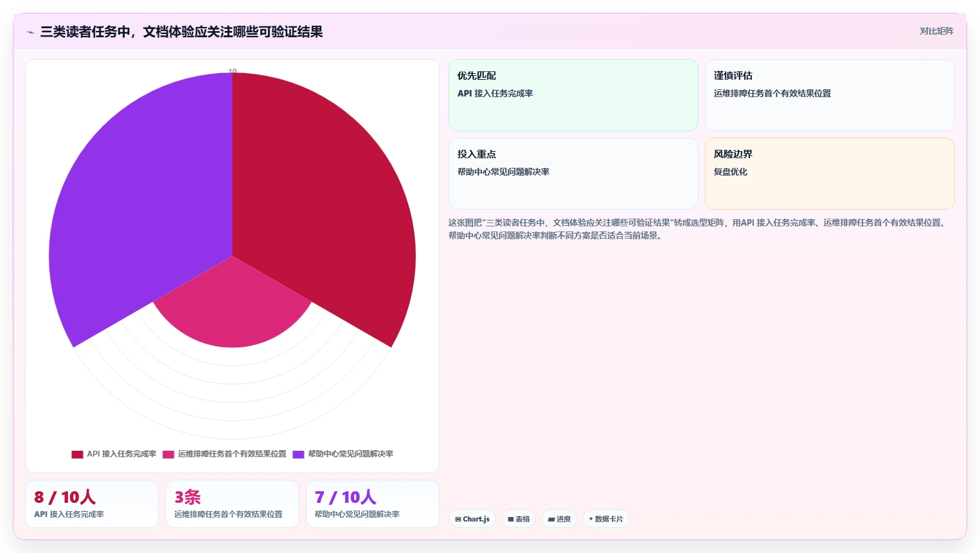
Task: Open the 投入重点 matrix card
Action: (573, 174)
